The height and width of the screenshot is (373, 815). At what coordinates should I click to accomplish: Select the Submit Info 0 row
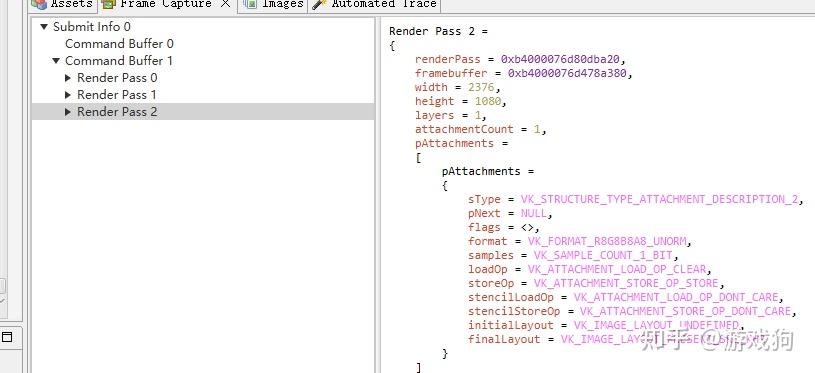pos(203,26)
